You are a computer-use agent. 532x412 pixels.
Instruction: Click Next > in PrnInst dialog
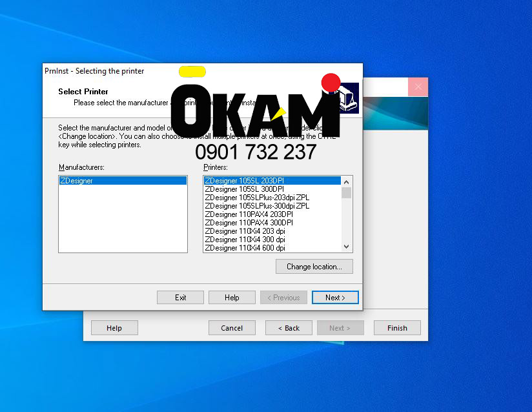point(335,298)
